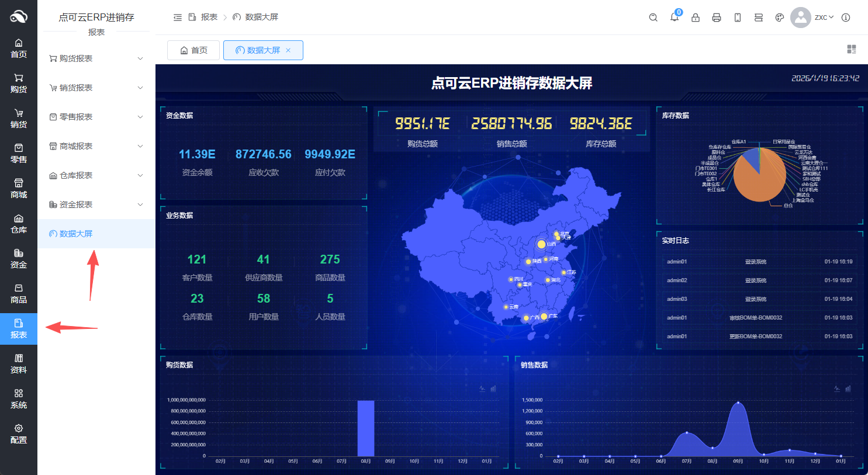
Task: Open the ZXC user dropdown
Action: tap(824, 18)
